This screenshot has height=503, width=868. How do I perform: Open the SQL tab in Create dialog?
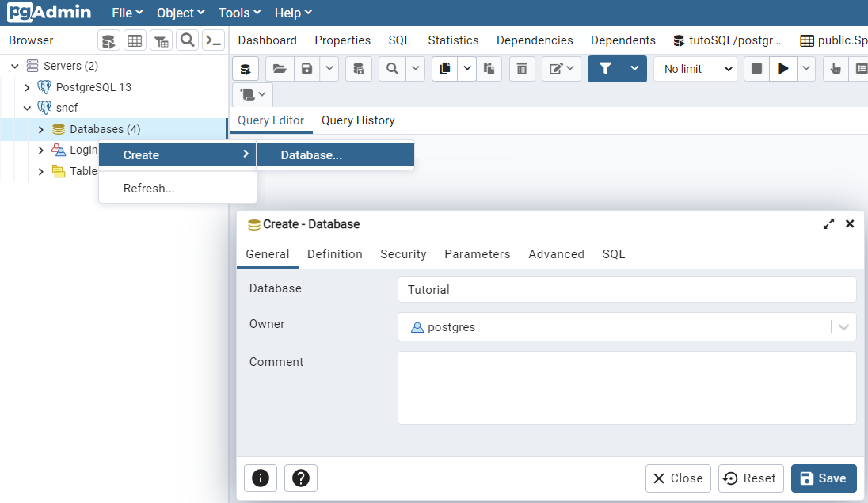tap(613, 254)
